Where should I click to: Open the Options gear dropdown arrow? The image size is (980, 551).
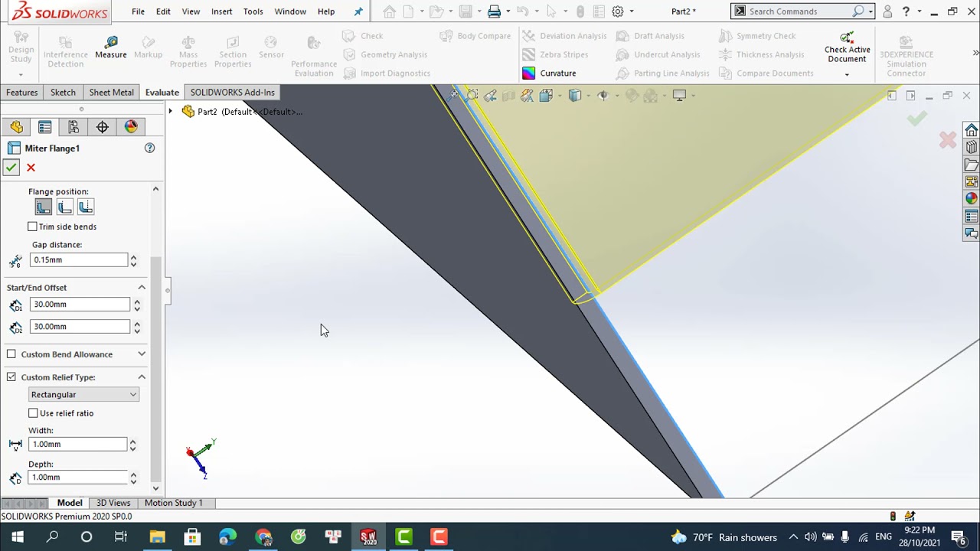point(632,11)
